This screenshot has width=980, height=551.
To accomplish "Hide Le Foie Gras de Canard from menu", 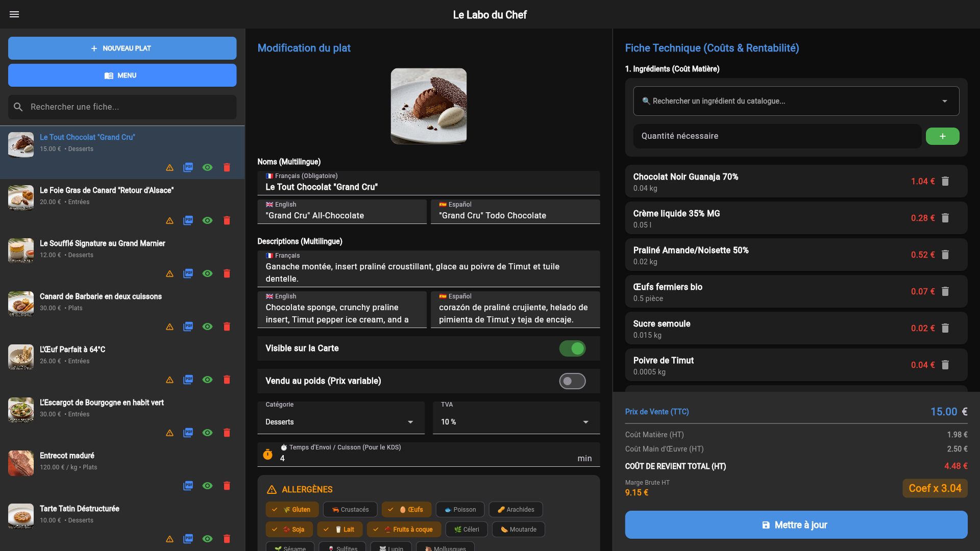I will coord(207,220).
